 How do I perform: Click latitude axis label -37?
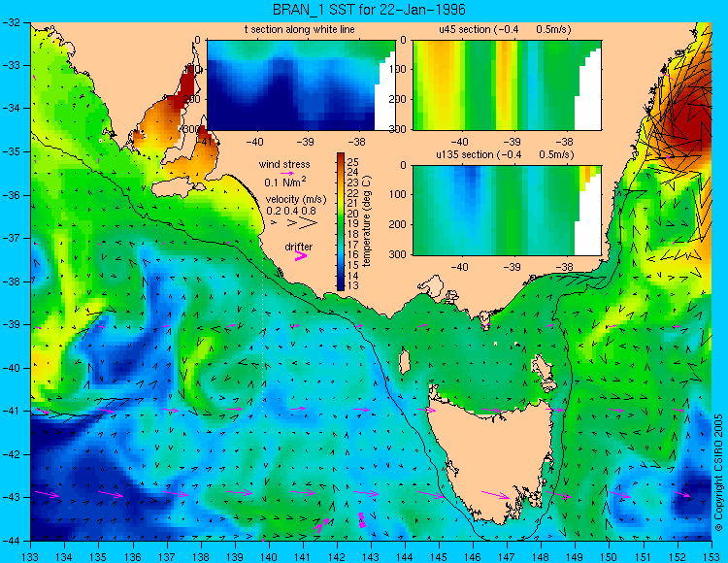[x=11, y=238]
